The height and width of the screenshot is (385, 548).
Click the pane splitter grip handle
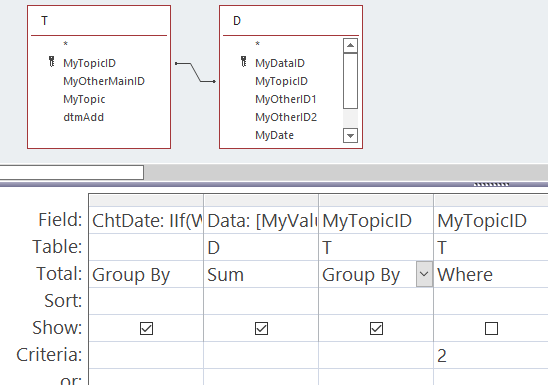[x=491, y=184]
